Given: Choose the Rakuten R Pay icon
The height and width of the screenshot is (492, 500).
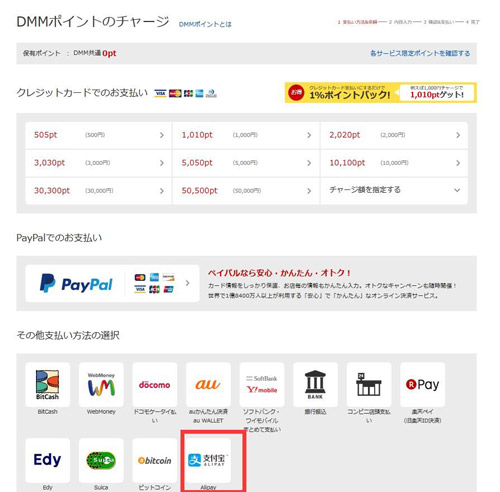Looking at the screenshot, I should coord(423,384).
